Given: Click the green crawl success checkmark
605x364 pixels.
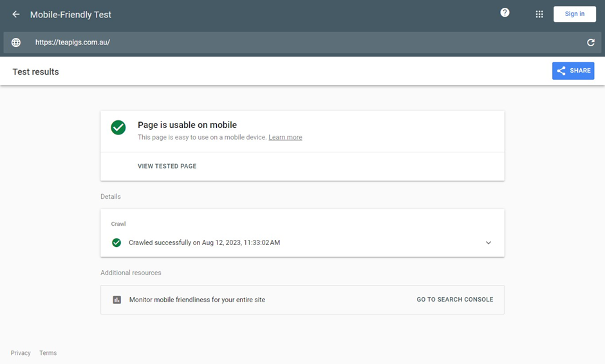Looking at the screenshot, I should coord(116,242).
